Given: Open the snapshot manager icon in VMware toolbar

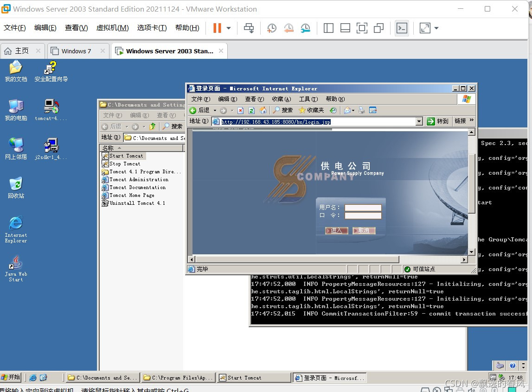Looking at the screenshot, I should pos(305,28).
